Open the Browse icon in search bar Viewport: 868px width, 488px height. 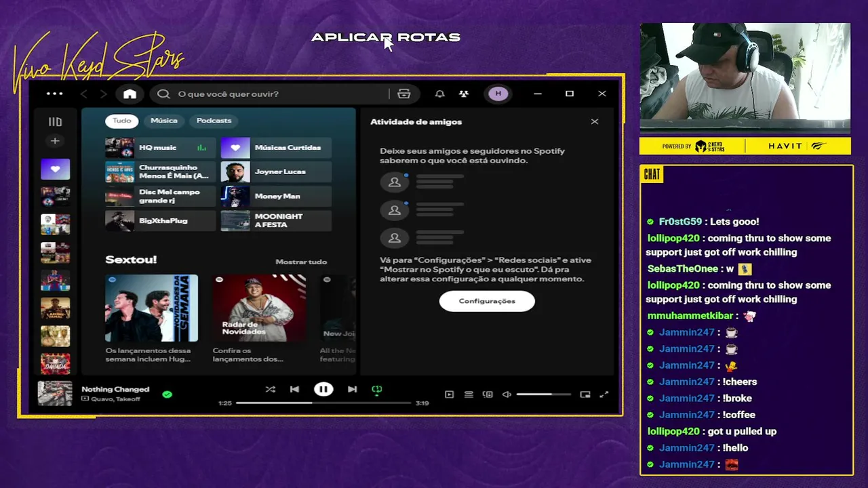[404, 94]
